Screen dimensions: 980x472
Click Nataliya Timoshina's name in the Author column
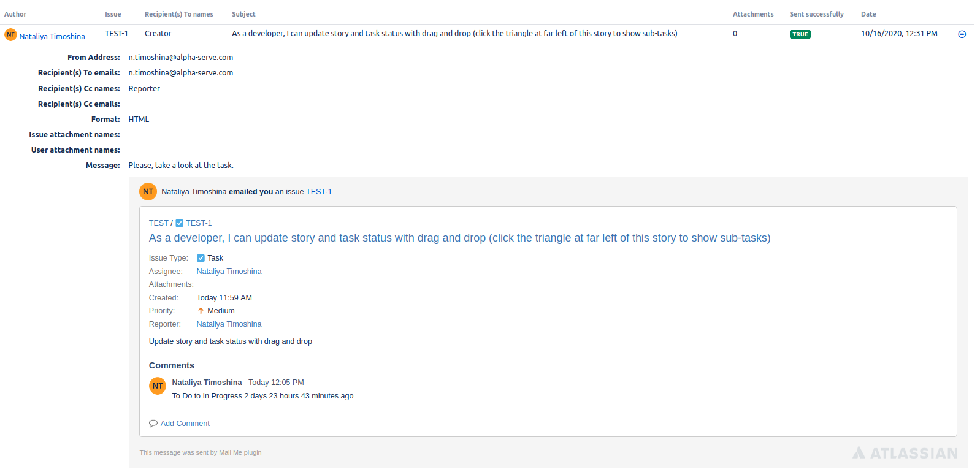[x=52, y=36]
